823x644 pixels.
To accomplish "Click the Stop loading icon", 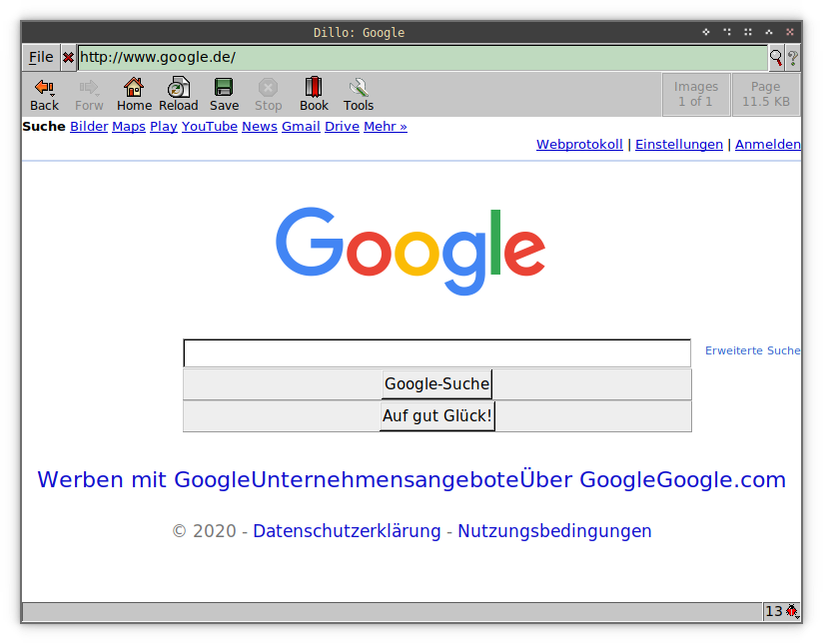I will 268,87.
